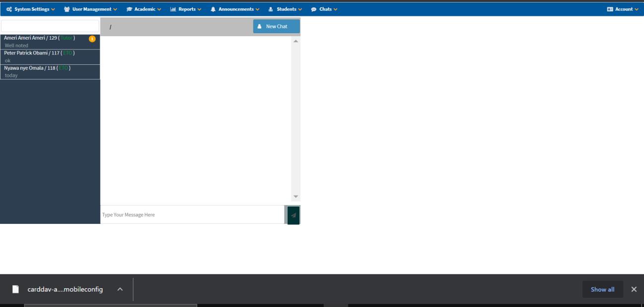Click the orange unread badge on Ameri's chat
The image size is (644, 307).
[92, 38]
